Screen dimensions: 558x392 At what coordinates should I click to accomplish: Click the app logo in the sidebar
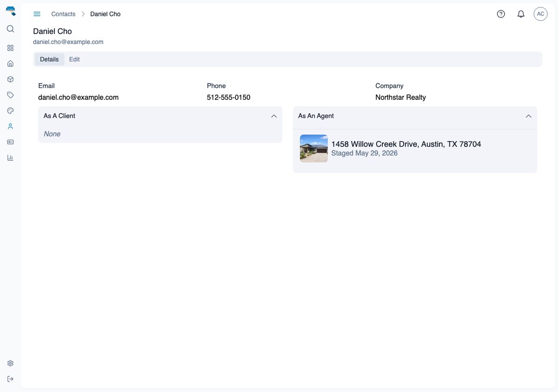click(10, 11)
